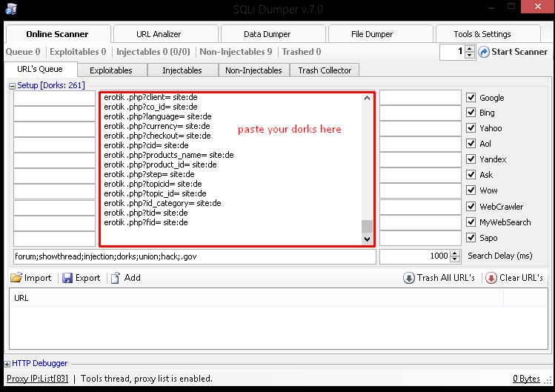
Task: Click the Proxy IP:List[83] status link
Action: tap(36, 379)
